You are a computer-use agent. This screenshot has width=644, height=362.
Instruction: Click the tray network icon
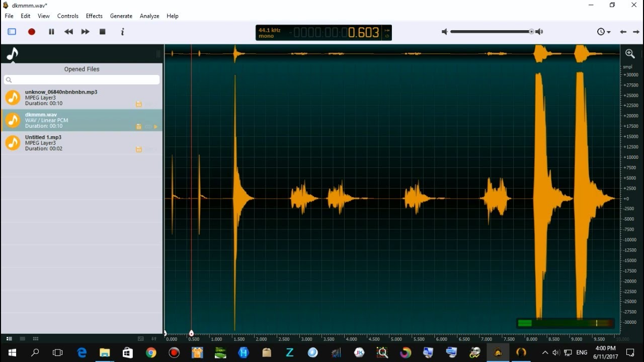click(x=568, y=353)
